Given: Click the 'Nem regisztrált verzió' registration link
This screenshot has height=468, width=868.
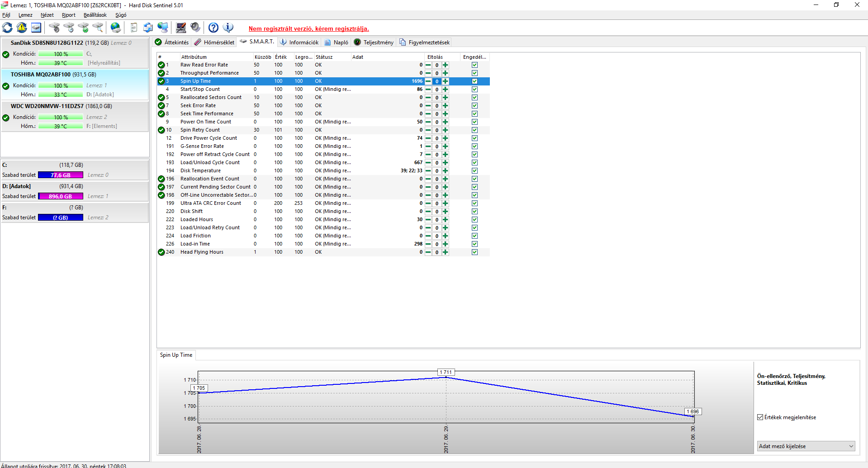Looking at the screenshot, I should click(308, 28).
